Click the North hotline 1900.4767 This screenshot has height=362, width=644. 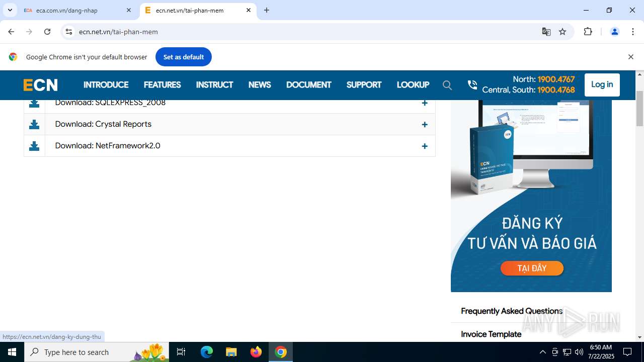tap(556, 79)
